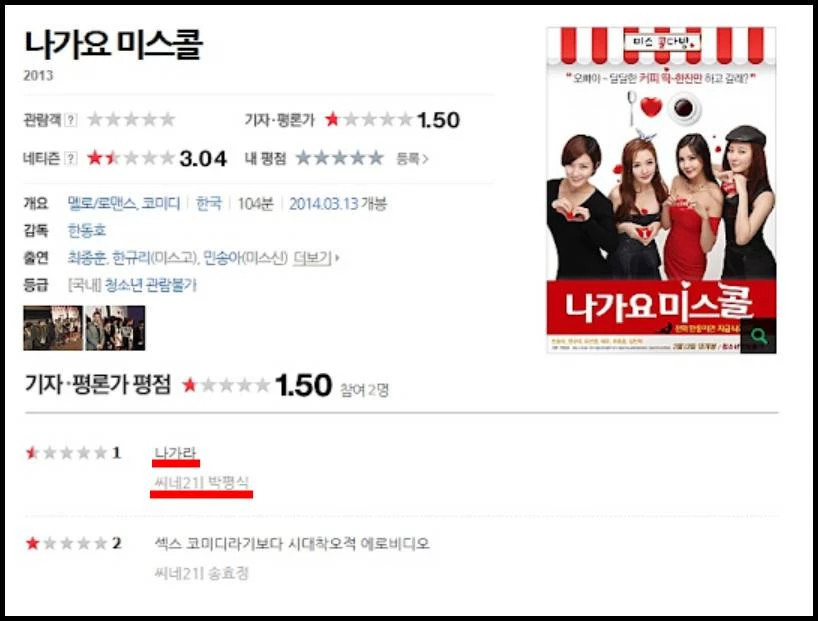This screenshot has height=621, width=818.
Task: Open the help icon next to 관람객
Action: [70, 121]
